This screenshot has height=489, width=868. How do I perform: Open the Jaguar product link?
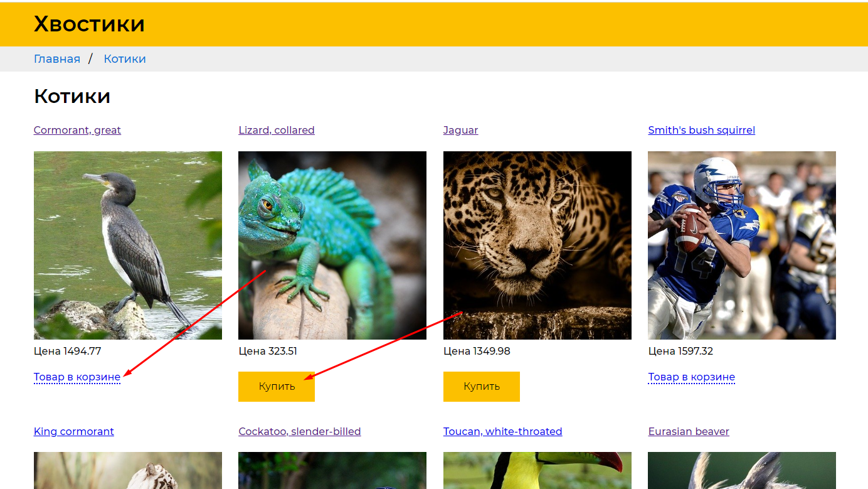coord(460,131)
